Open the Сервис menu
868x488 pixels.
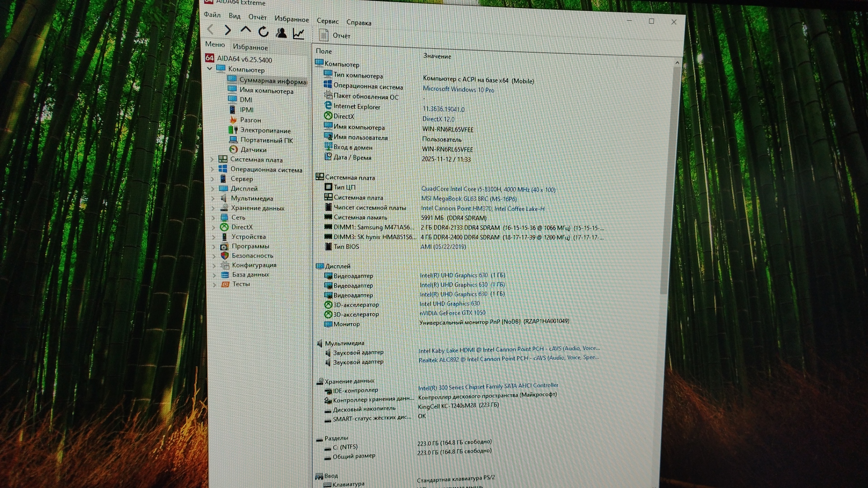327,21
